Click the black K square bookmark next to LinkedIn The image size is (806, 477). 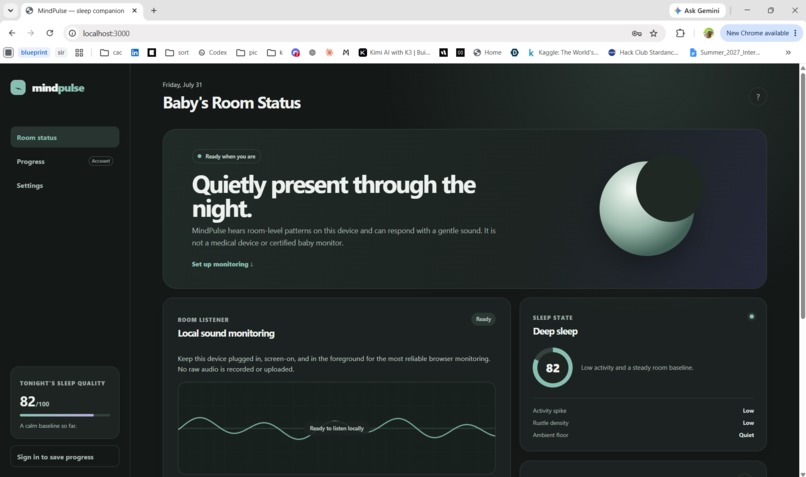click(x=152, y=52)
